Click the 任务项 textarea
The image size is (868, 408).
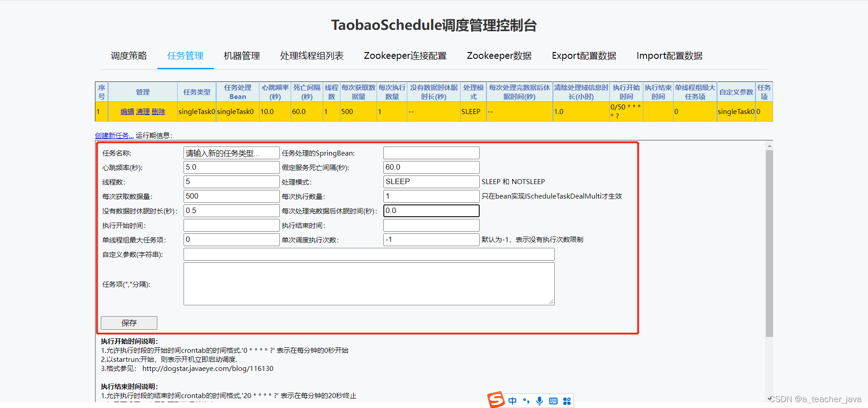click(x=369, y=284)
